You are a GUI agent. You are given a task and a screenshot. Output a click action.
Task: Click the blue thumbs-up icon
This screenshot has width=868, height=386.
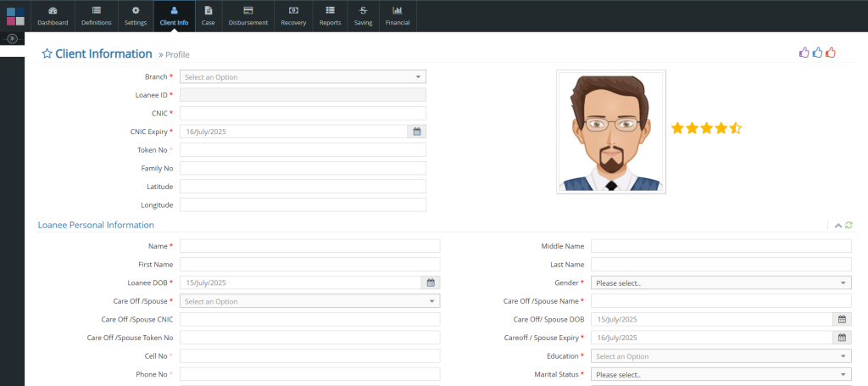(817, 53)
